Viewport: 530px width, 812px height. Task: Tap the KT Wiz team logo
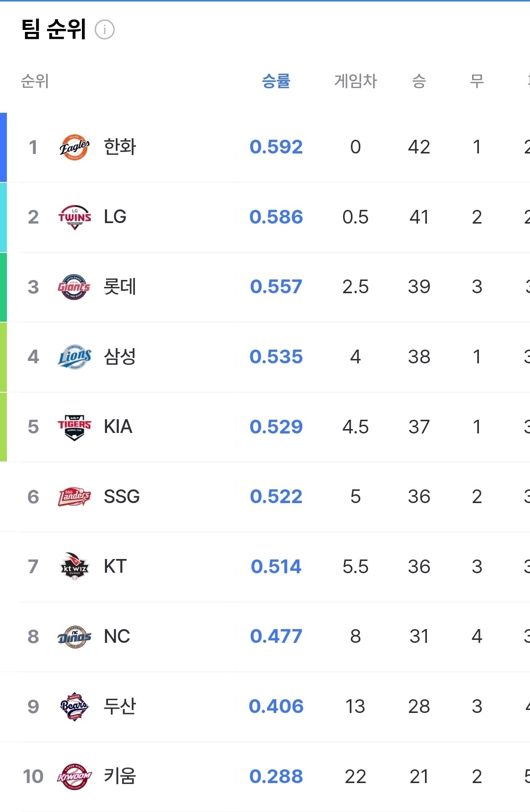pos(75,567)
